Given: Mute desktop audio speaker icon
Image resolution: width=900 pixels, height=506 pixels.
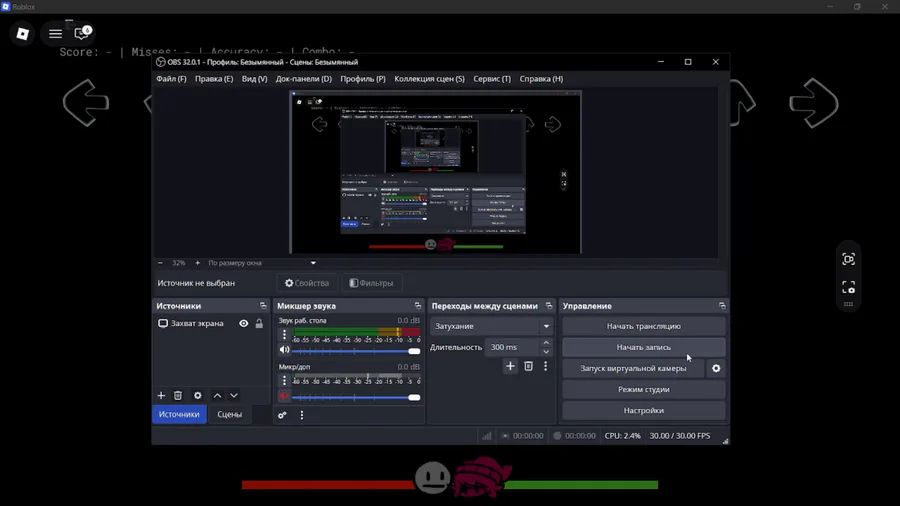Looking at the screenshot, I should point(284,349).
